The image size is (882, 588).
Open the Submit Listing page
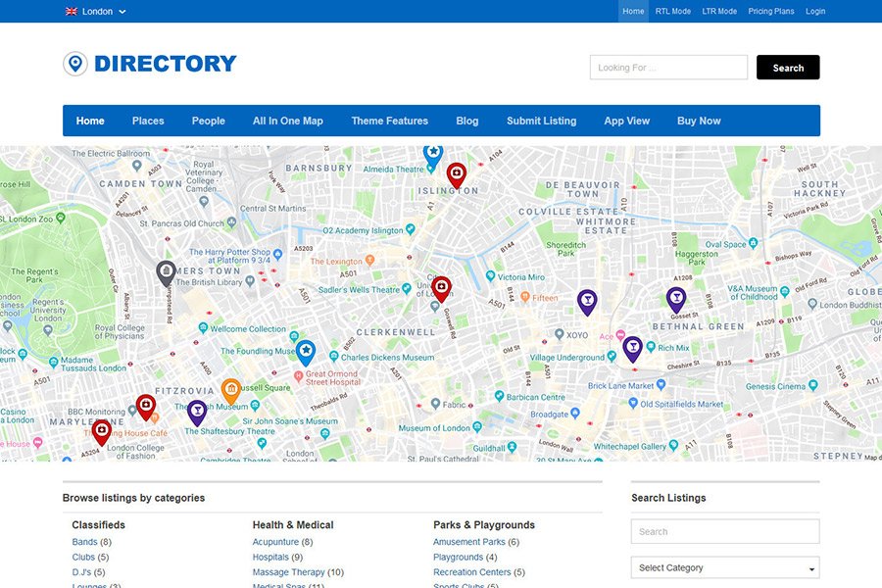tap(541, 121)
